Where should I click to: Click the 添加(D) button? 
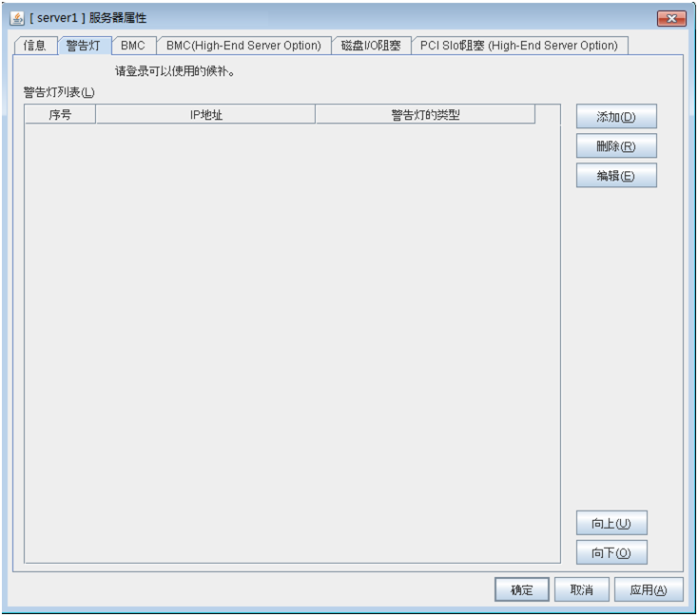pos(616,117)
